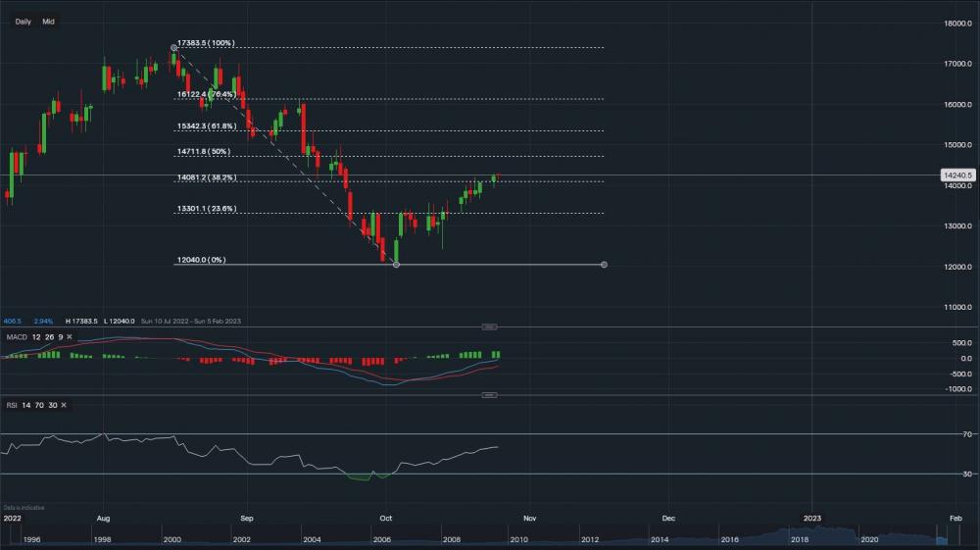Close the MACD indicator panel
This screenshot has width=980, height=550.
[70, 337]
